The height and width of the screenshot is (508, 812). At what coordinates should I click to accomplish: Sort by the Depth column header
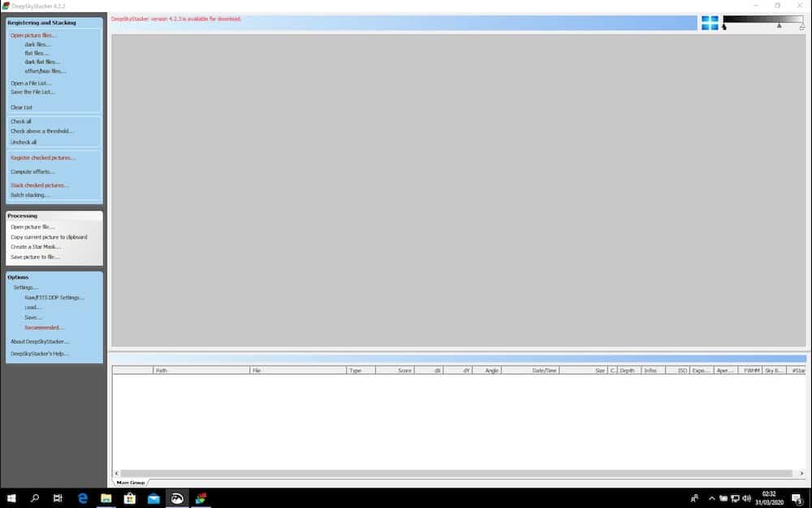point(629,370)
